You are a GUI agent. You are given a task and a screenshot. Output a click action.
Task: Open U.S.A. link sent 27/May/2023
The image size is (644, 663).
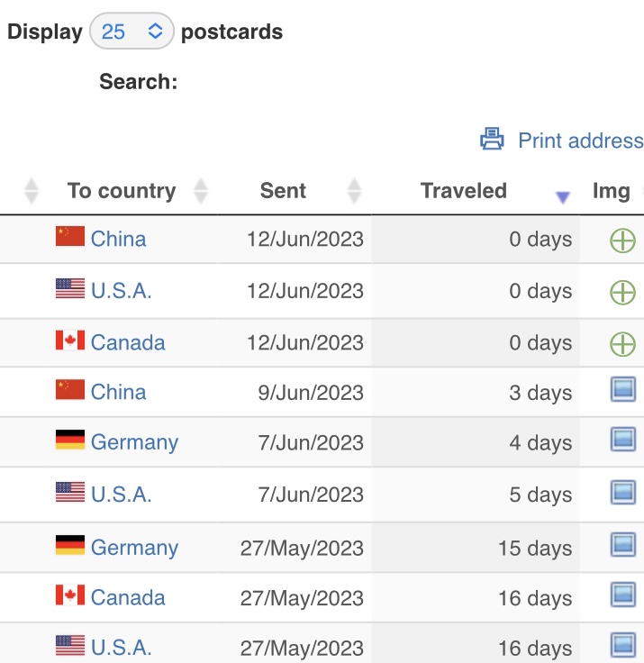[x=122, y=648]
